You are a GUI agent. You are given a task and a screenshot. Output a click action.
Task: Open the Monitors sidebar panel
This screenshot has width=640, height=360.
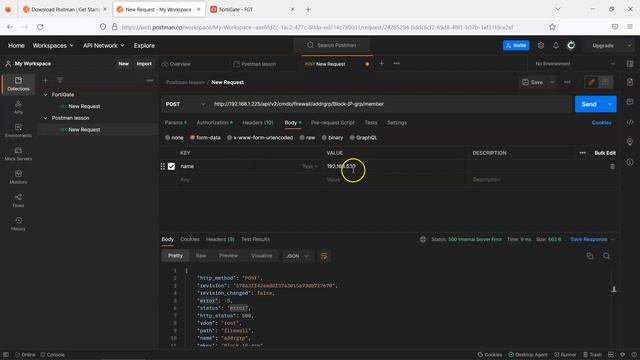[x=18, y=177]
